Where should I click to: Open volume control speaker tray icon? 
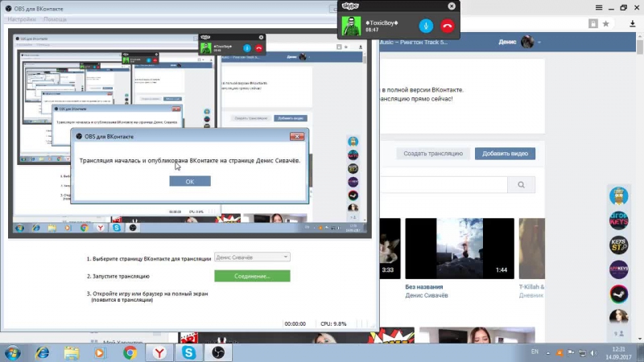tap(594, 353)
